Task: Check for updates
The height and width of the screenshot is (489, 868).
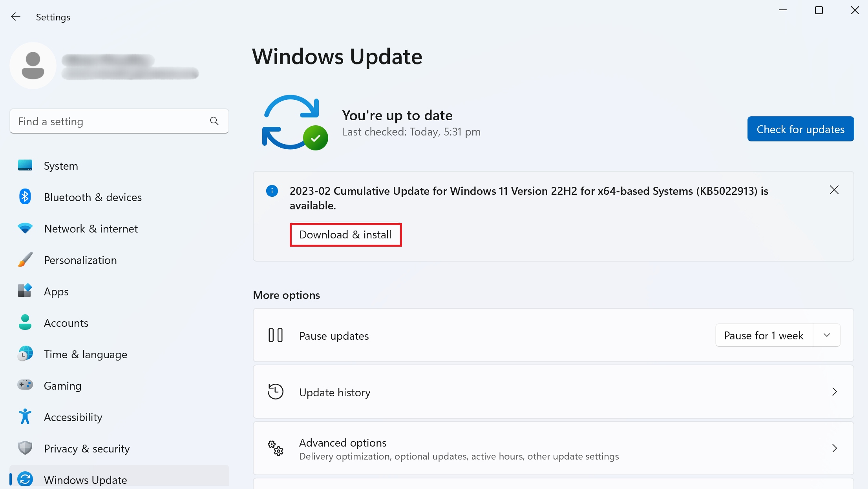Action: 800,129
